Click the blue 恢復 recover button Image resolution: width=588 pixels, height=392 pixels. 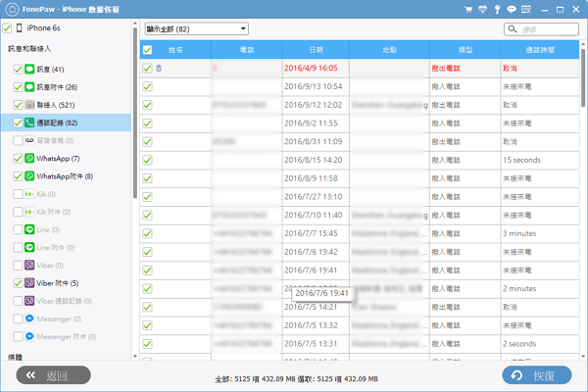tap(536, 374)
